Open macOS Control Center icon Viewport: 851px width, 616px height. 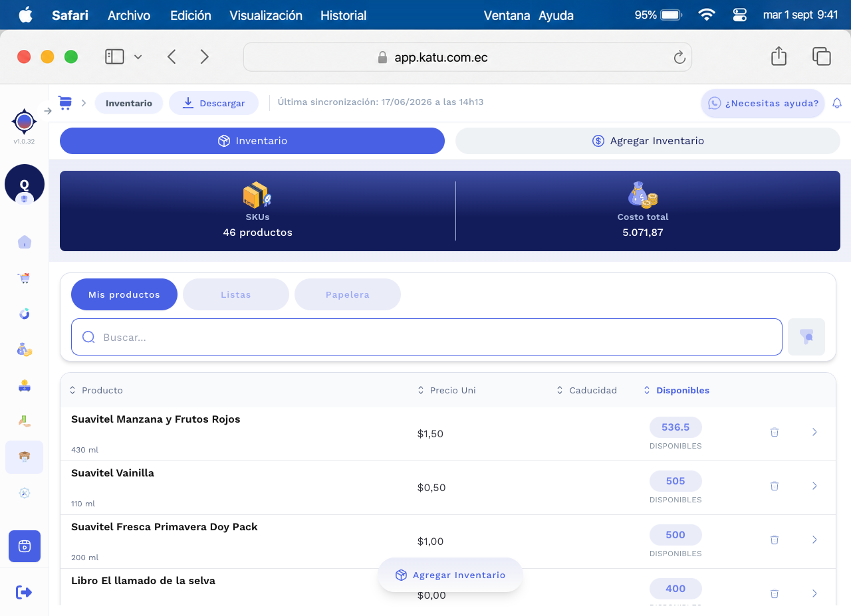[x=739, y=15]
